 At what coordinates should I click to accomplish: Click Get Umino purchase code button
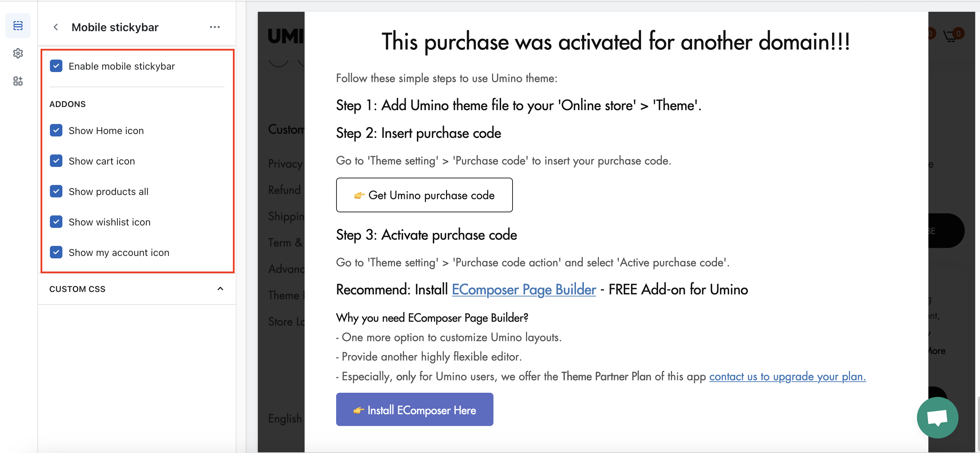(x=424, y=195)
